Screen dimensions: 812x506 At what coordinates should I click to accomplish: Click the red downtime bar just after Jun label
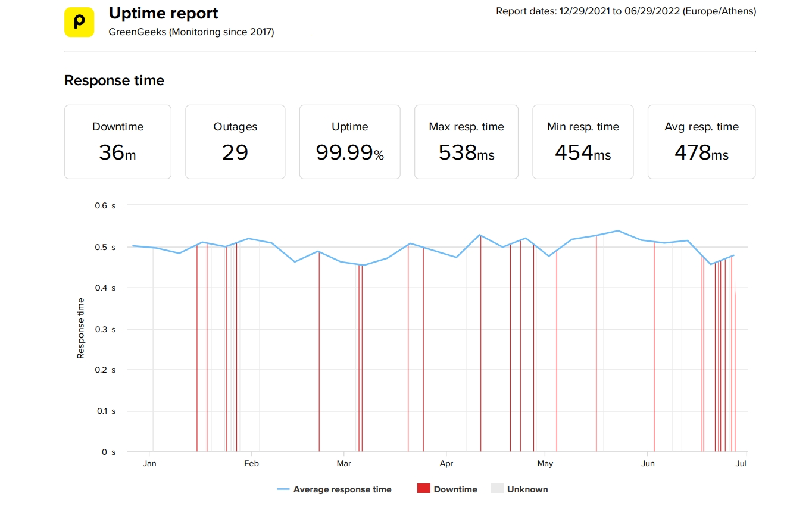pyautogui.click(x=654, y=347)
